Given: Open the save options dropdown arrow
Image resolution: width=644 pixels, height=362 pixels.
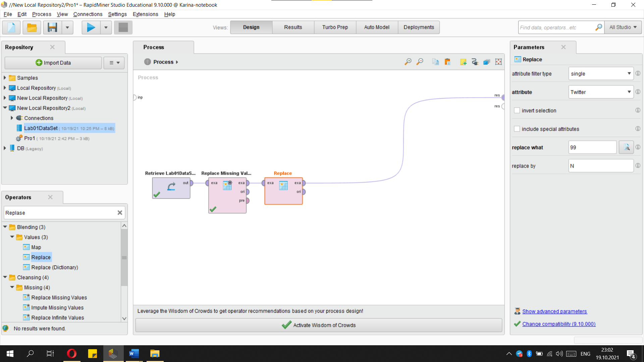Looking at the screenshot, I should click(x=67, y=27).
